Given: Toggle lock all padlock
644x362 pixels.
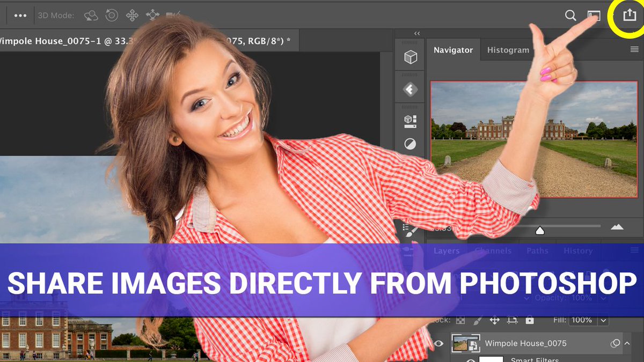Looking at the screenshot, I should click(x=530, y=320).
